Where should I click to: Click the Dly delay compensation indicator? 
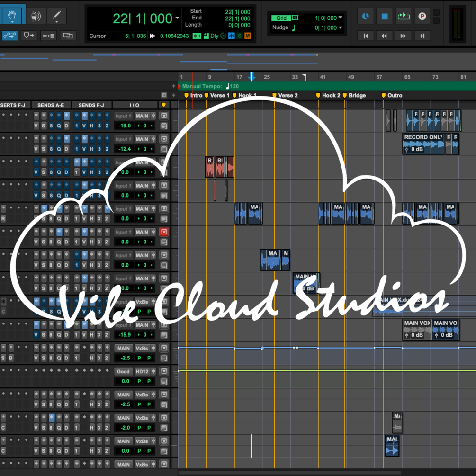point(215,36)
